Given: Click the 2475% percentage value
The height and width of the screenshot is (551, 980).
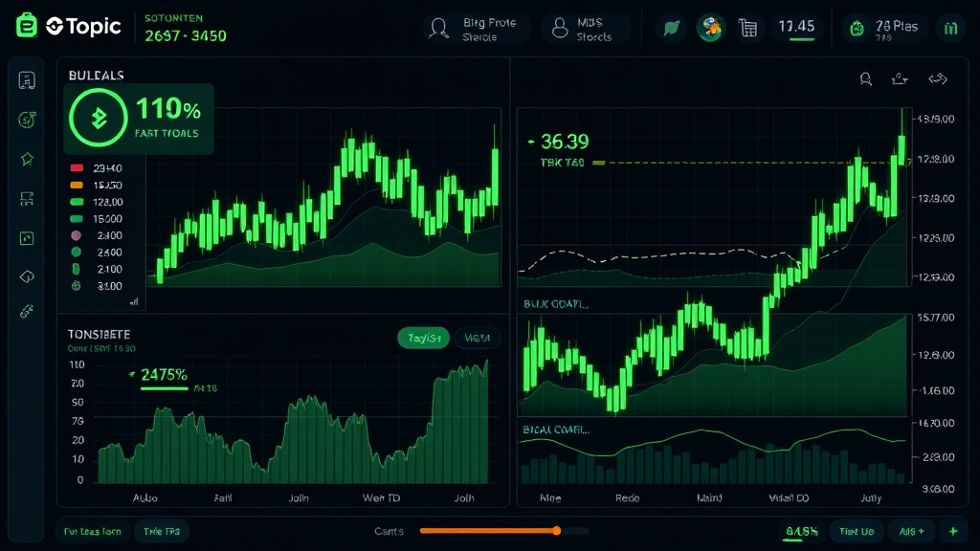Looking at the screenshot, I should 164,375.
